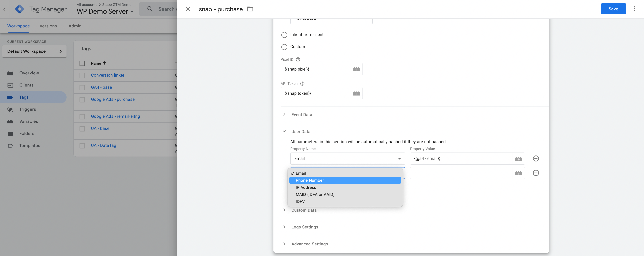
Task: Select the Inherit from client radio button
Action: coord(284,34)
